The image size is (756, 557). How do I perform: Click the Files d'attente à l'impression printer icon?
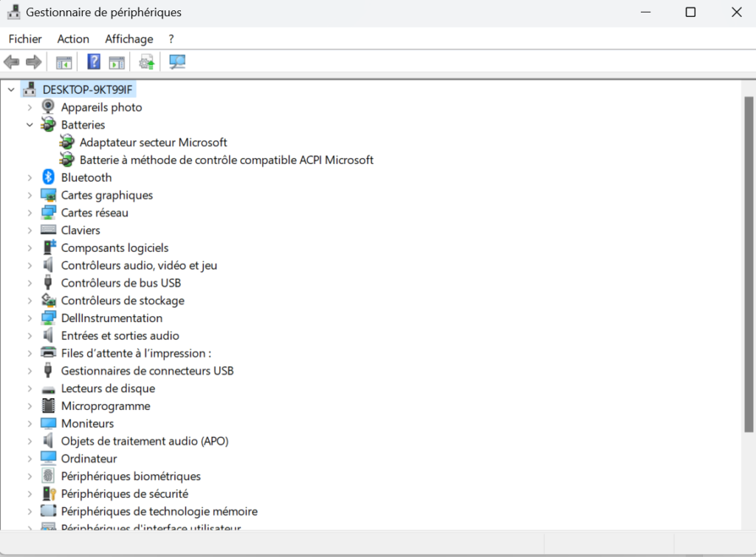(48, 352)
